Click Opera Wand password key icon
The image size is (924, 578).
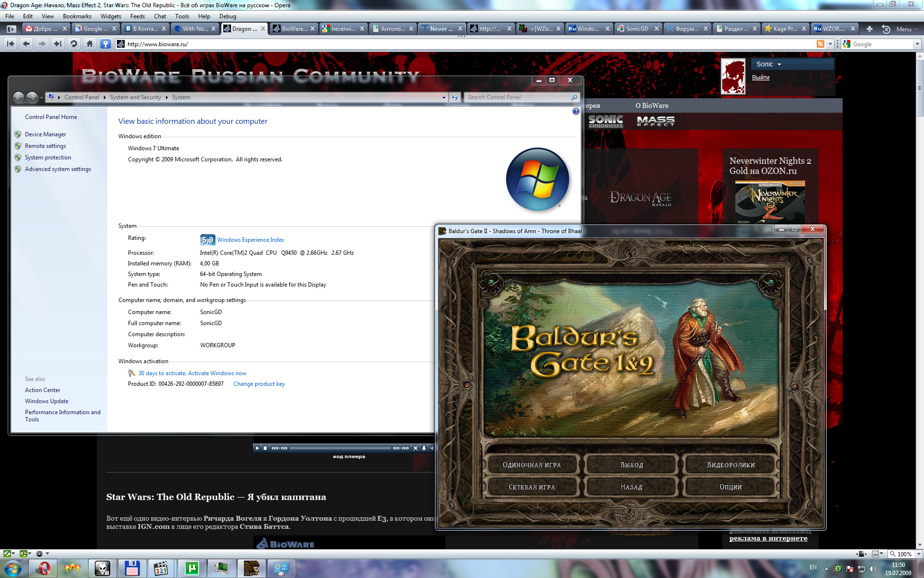(105, 44)
